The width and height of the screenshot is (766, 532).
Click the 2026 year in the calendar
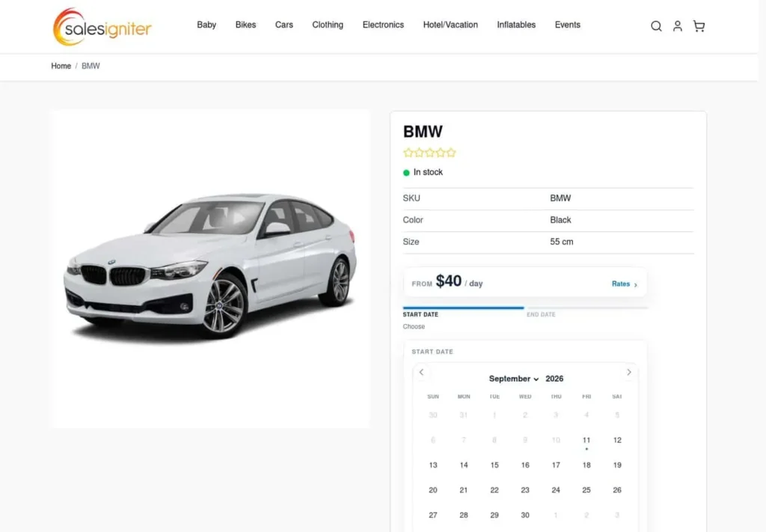point(554,379)
